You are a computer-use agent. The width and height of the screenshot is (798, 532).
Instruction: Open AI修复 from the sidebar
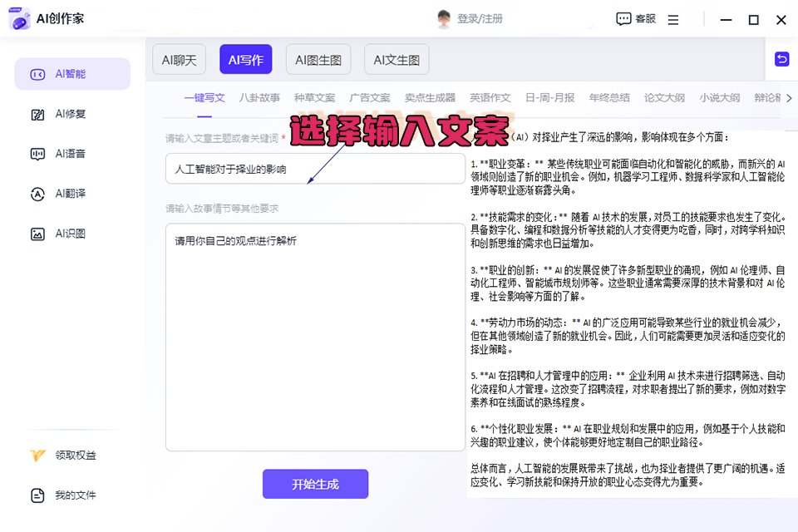(x=37, y=114)
